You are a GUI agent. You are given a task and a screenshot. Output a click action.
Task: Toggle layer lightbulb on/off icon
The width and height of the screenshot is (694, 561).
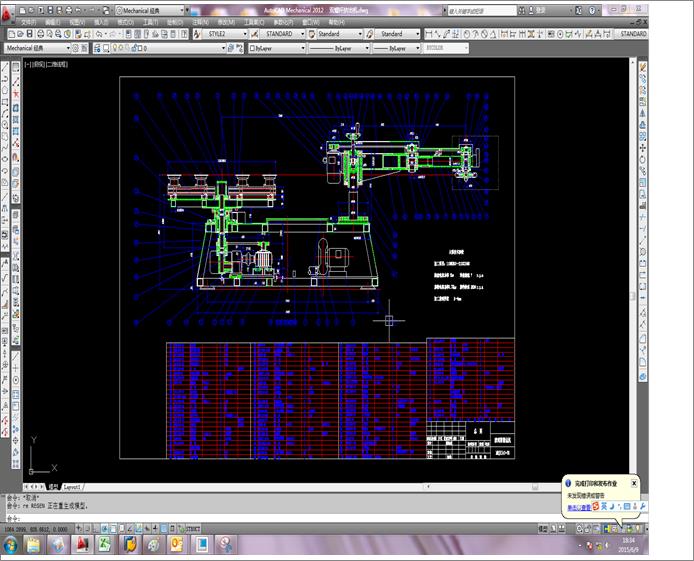(x=115, y=48)
